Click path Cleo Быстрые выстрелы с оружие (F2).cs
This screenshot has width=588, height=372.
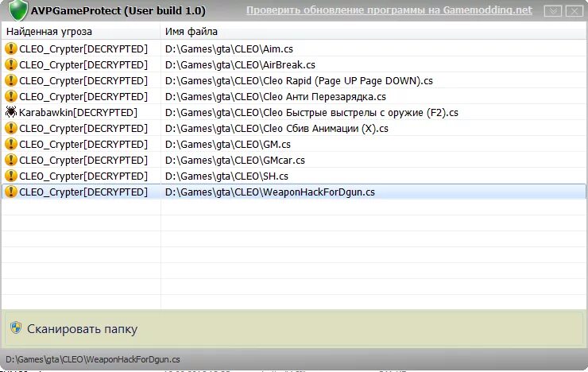(311, 113)
